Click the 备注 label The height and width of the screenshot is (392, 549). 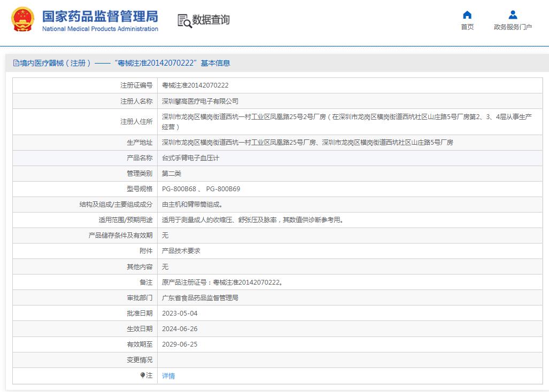[x=146, y=282]
